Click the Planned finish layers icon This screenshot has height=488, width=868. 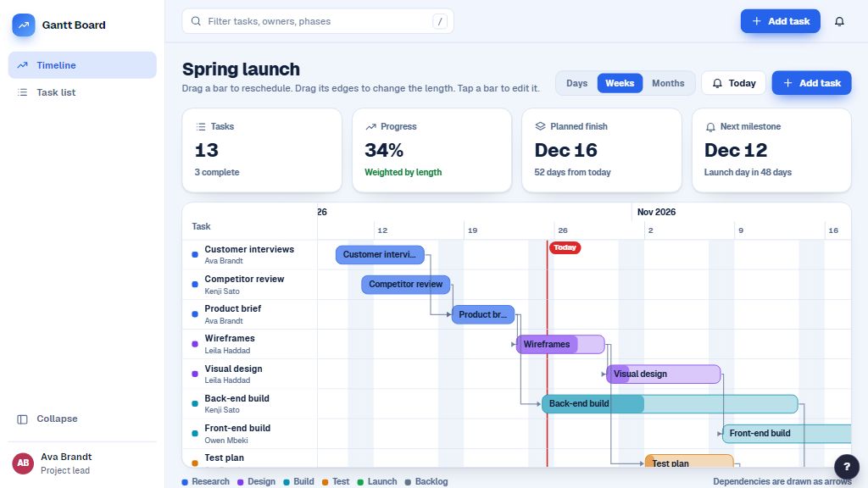point(540,126)
